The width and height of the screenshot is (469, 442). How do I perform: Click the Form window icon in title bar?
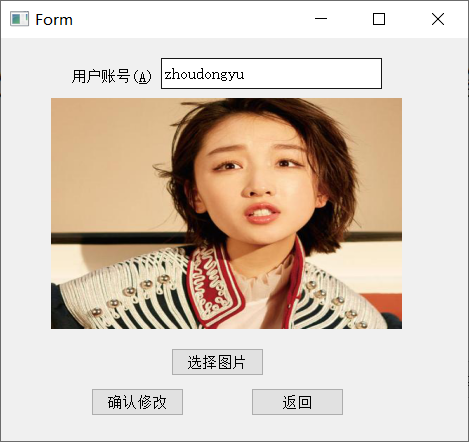pyautogui.click(x=19, y=19)
